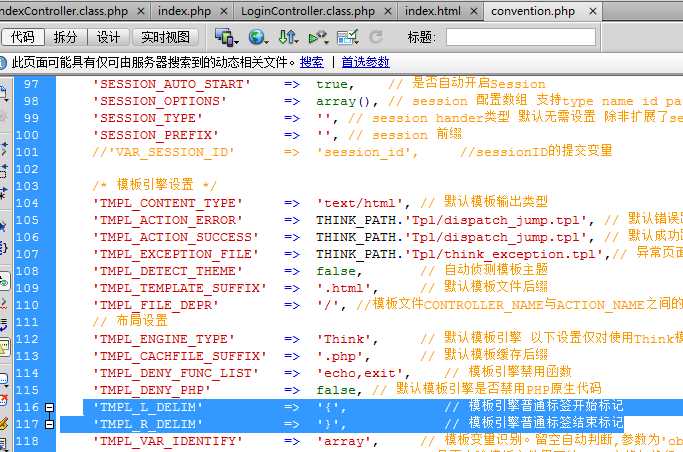Click highlighted 'TMPL_R_DELIM' key text
The height and width of the screenshot is (452, 683).
point(148,424)
